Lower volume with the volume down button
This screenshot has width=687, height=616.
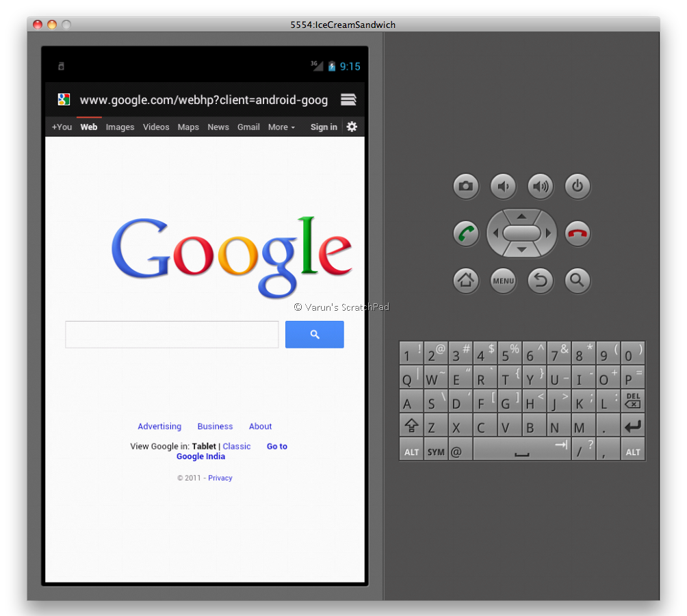pyautogui.click(x=503, y=186)
